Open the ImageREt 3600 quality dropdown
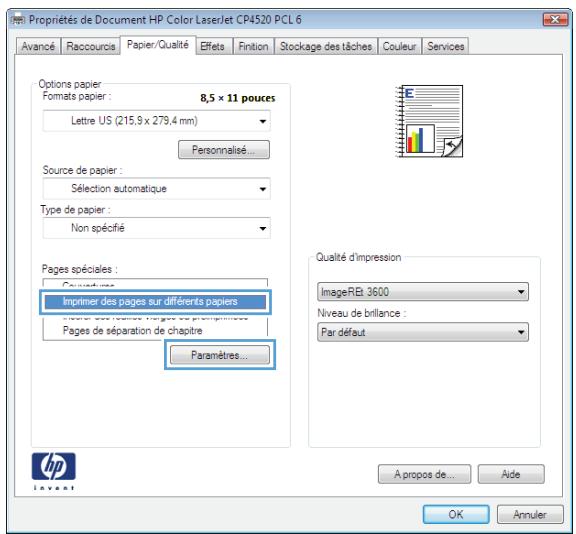The image size is (576, 534). pyautogui.click(x=423, y=292)
